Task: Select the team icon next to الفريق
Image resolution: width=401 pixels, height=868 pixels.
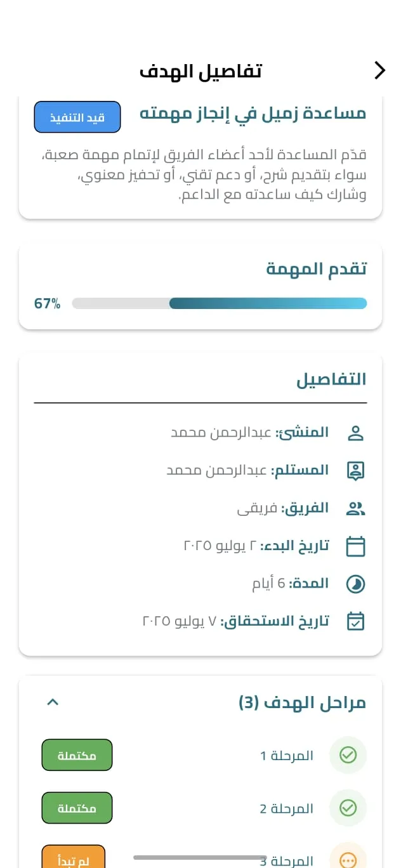Action: click(356, 508)
